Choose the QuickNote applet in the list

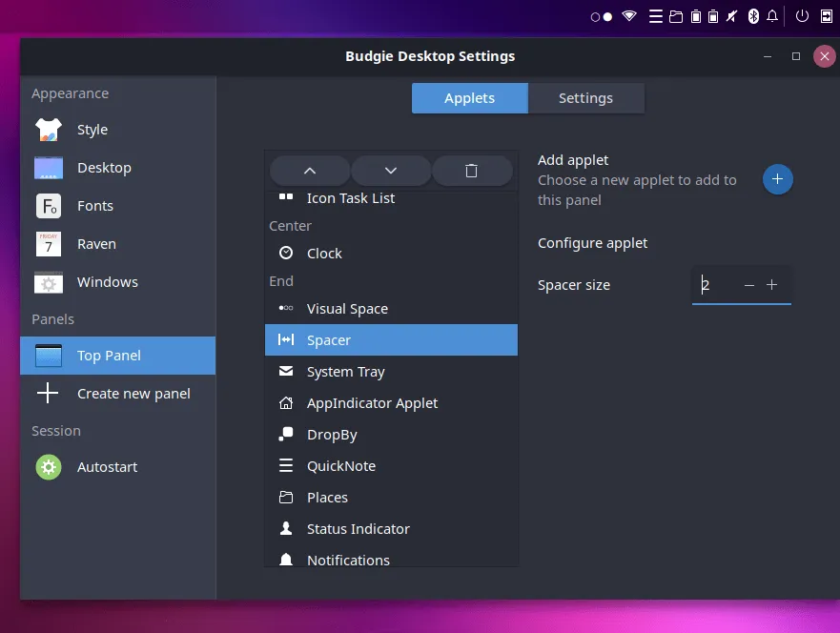(340, 466)
